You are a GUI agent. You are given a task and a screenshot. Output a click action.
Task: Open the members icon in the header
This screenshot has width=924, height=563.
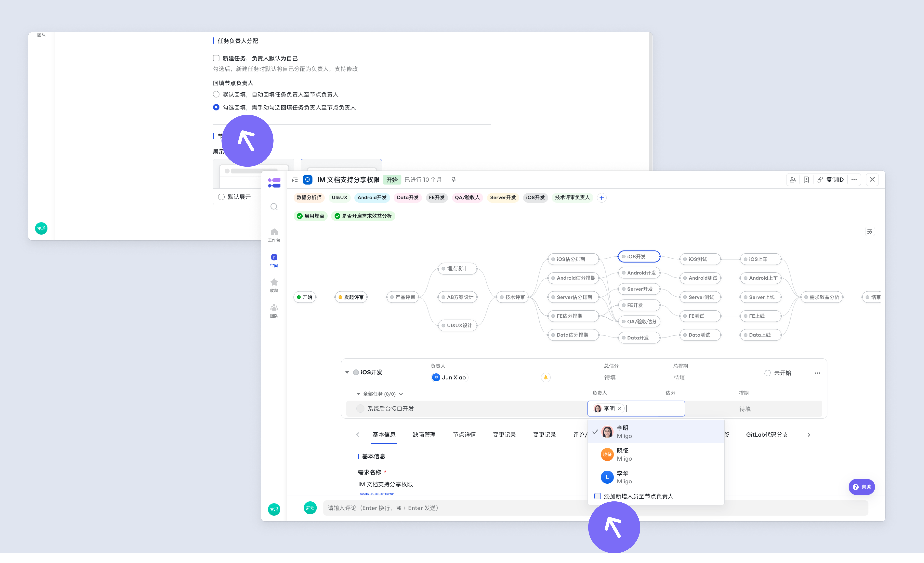click(793, 180)
